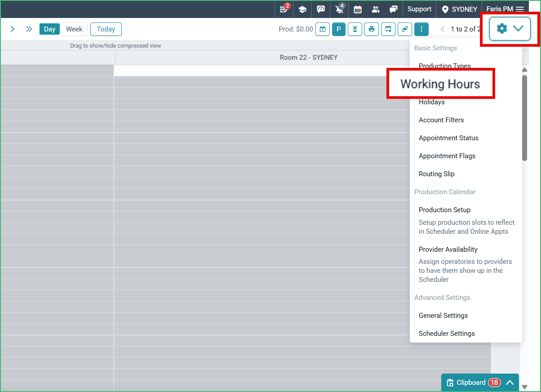Click the scrollbar up arrow
The height and width of the screenshot is (392, 541).
click(524, 70)
